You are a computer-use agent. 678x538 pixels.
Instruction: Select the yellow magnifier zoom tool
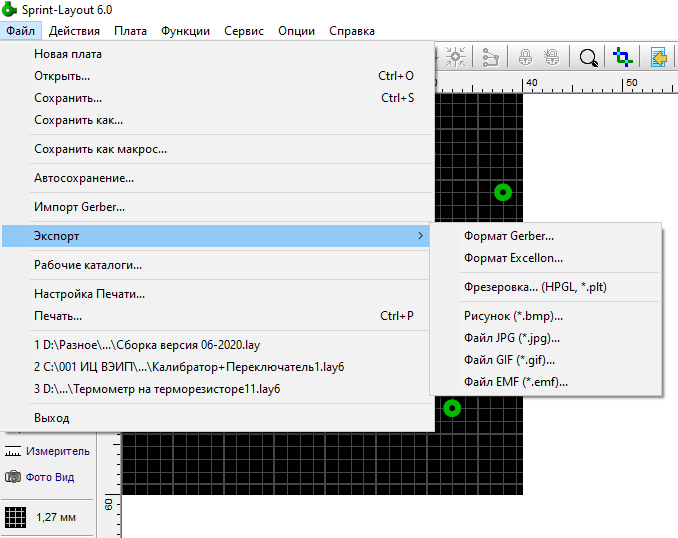[588, 57]
